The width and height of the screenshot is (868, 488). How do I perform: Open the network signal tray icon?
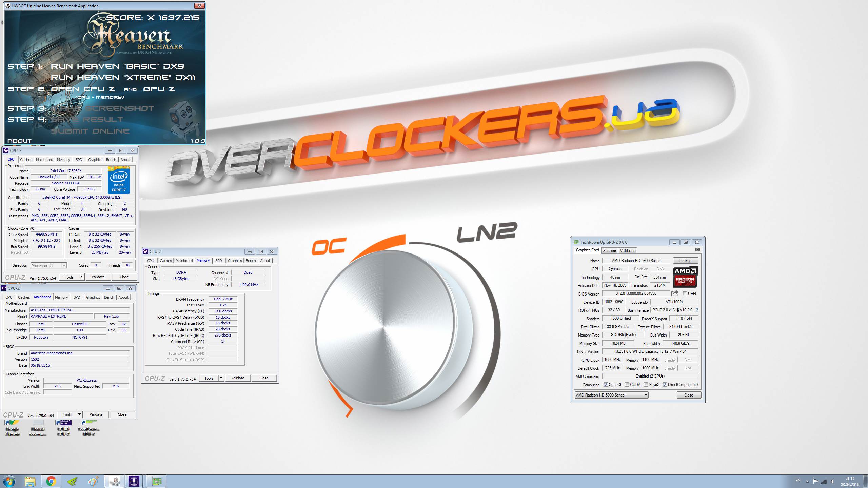(x=824, y=481)
